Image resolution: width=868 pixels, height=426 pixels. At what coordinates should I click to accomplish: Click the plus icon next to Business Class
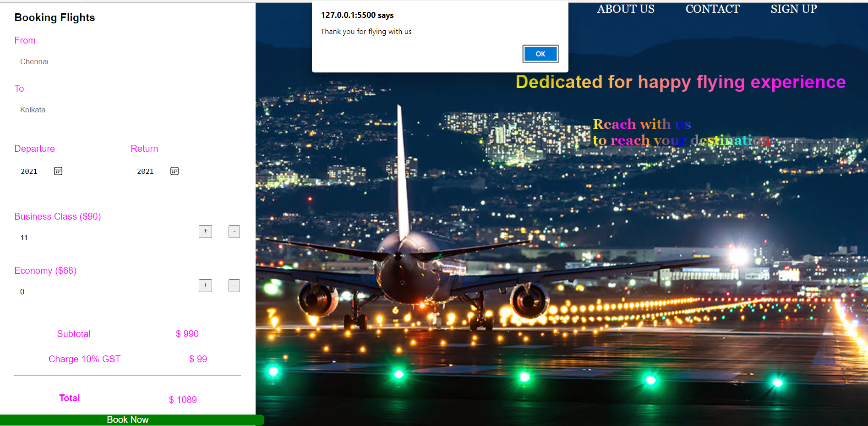click(x=205, y=232)
